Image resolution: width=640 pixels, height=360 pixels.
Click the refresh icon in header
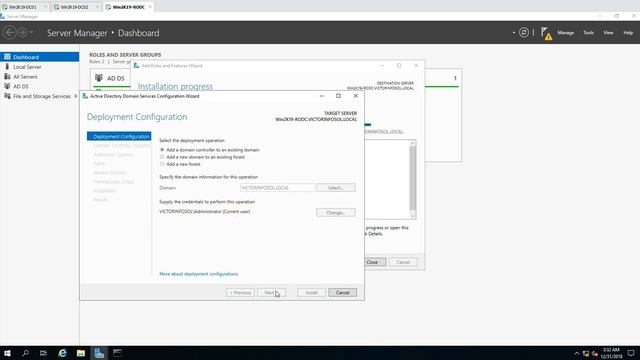[524, 33]
